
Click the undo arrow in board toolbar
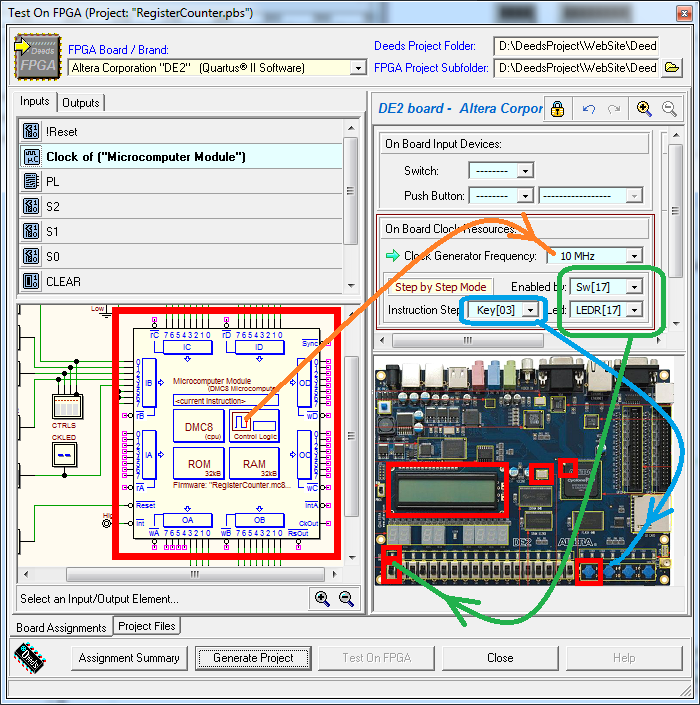click(589, 108)
